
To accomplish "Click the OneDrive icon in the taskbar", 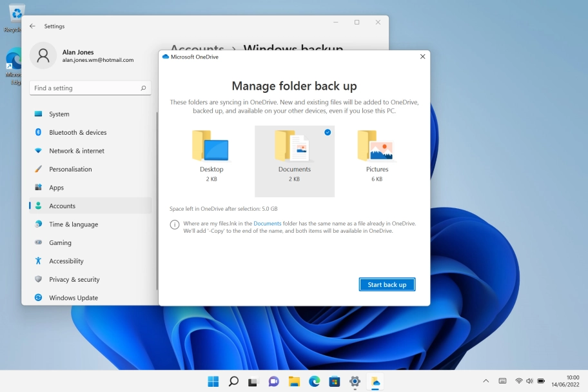I will 375,381.
